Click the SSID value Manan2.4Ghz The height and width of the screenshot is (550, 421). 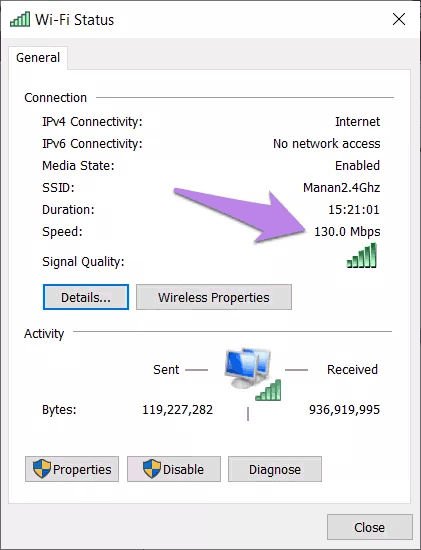pos(341,188)
